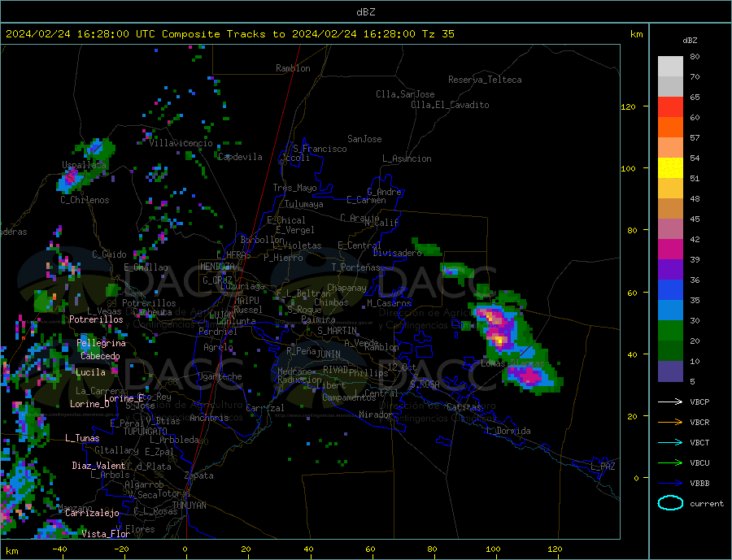This screenshot has width=732, height=560.
Task: Click the blue VBBB arrow in the legend
Action: [x=670, y=483]
